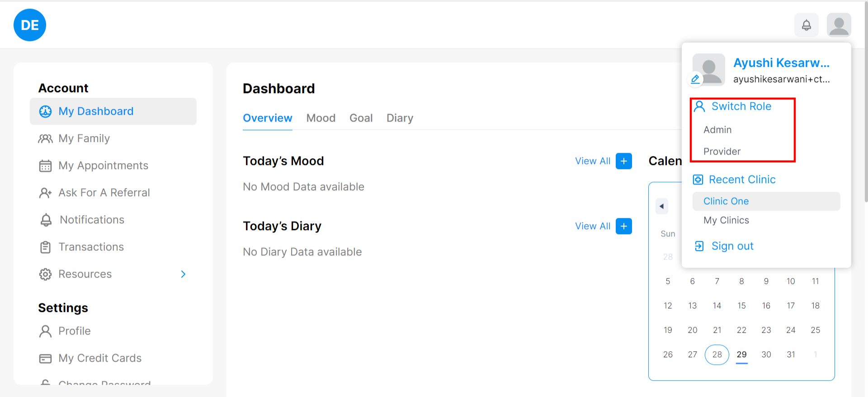Click View All for Today's Mood
The width and height of the screenshot is (868, 397).
tap(592, 161)
